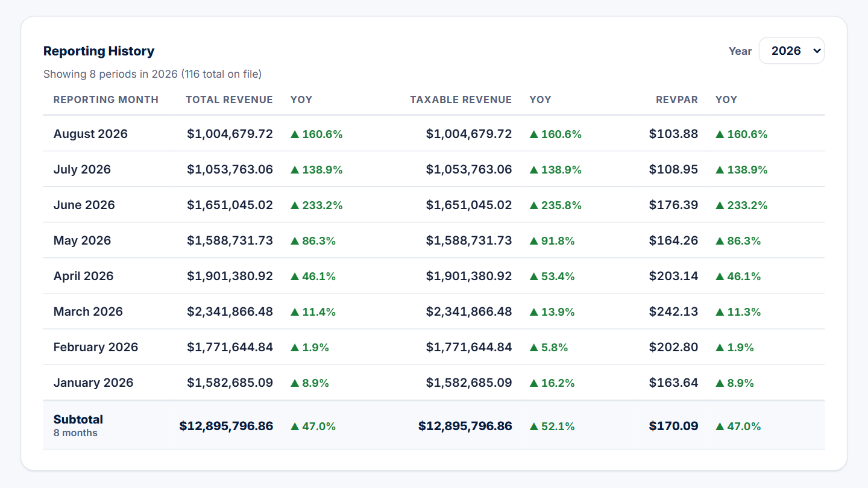This screenshot has width=868, height=488.
Task: Click the $1,651,045.02 total revenue for June
Action: click(x=230, y=205)
